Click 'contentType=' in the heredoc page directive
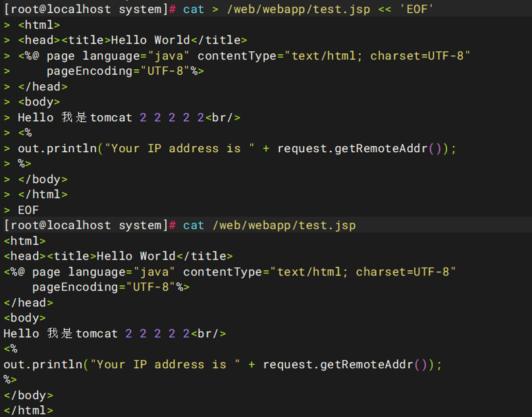The width and height of the screenshot is (532, 417). (241, 56)
